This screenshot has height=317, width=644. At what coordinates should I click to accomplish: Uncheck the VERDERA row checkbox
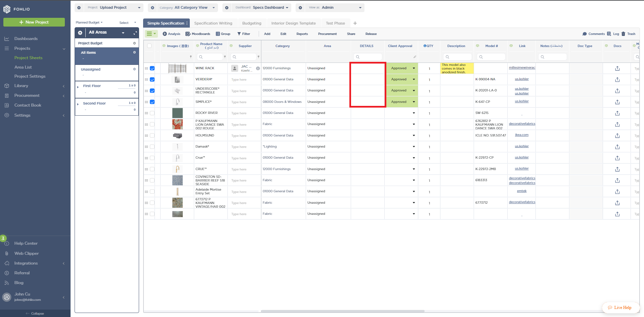pos(152,80)
